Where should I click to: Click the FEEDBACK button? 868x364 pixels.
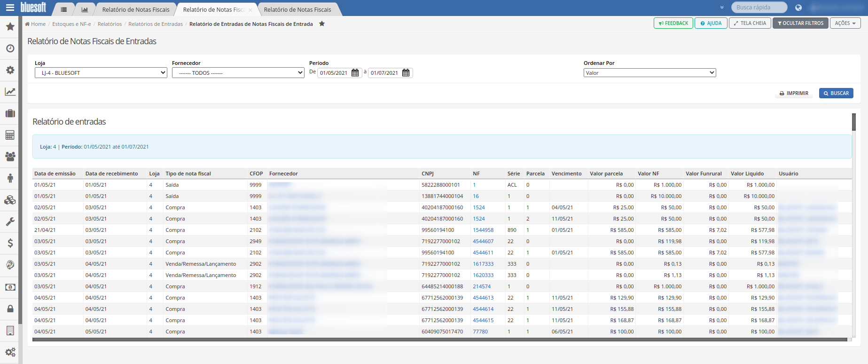pyautogui.click(x=673, y=23)
